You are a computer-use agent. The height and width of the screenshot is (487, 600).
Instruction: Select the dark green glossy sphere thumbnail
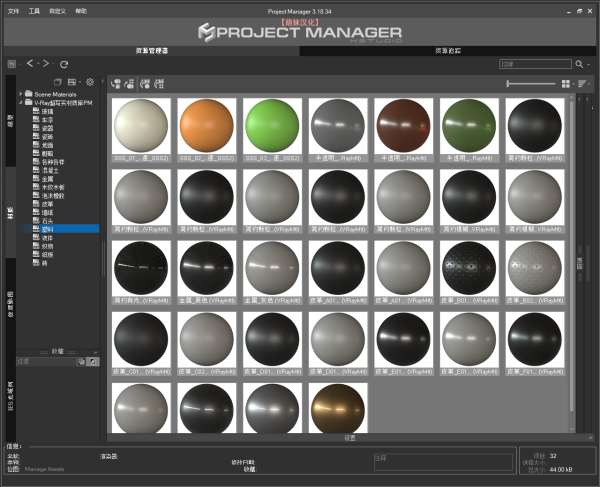point(469,126)
